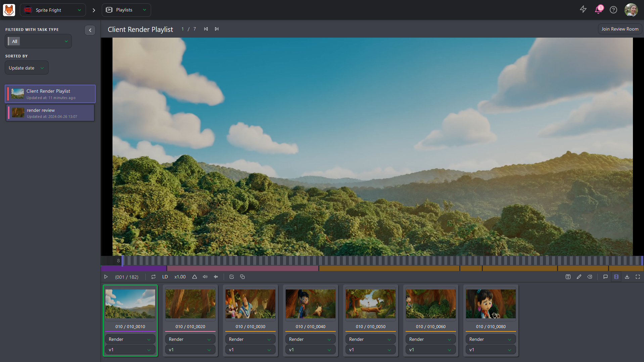Click the main video preview of the forest
Image resolution: width=644 pixels, height=362 pixels.
pyautogui.click(x=372, y=147)
